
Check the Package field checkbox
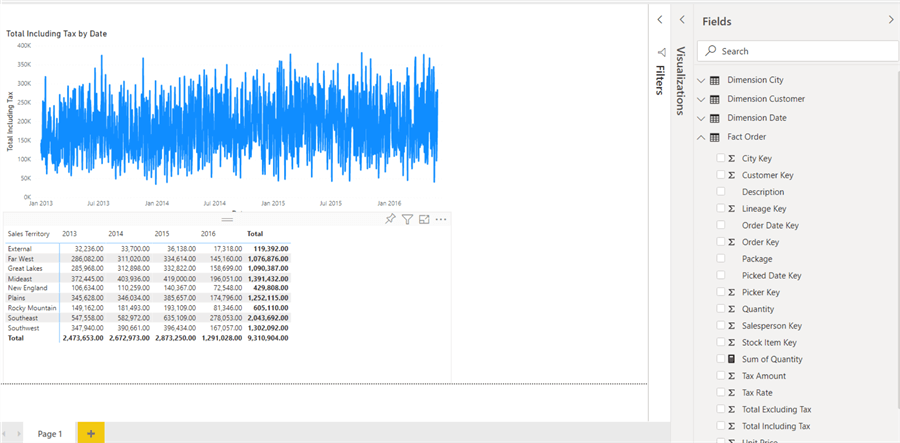coord(720,259)
